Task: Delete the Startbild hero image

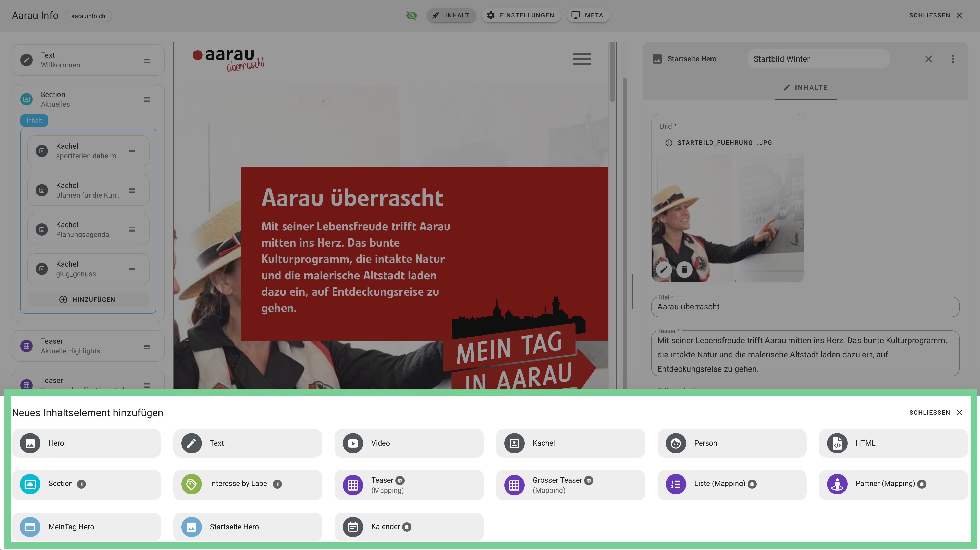Action: point(684,269)
